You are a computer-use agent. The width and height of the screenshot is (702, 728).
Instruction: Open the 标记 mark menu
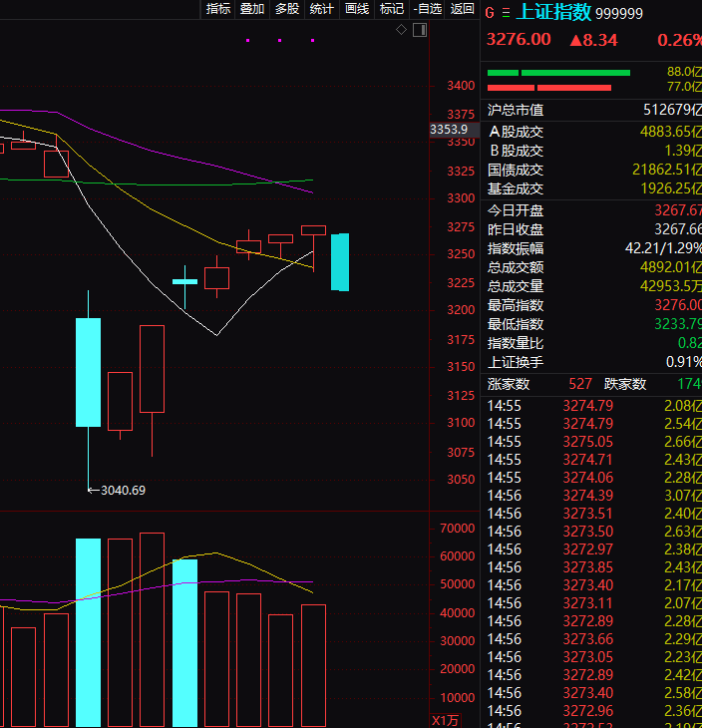pos(392,9)
